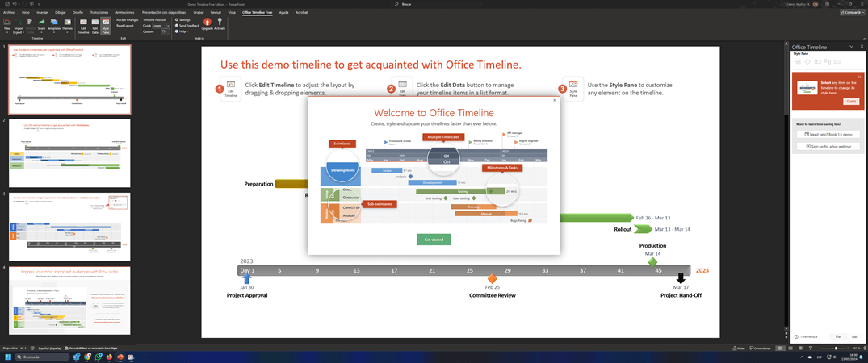Click the Save icon in title bar
The height and width of the screenshot is (363, 868).
(x=6, y=4)
